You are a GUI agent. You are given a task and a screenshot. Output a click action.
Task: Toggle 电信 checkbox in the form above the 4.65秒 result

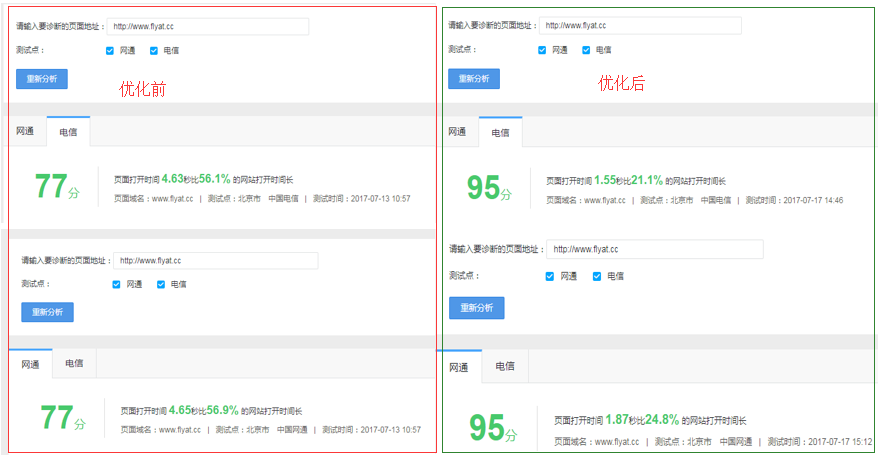161,284
